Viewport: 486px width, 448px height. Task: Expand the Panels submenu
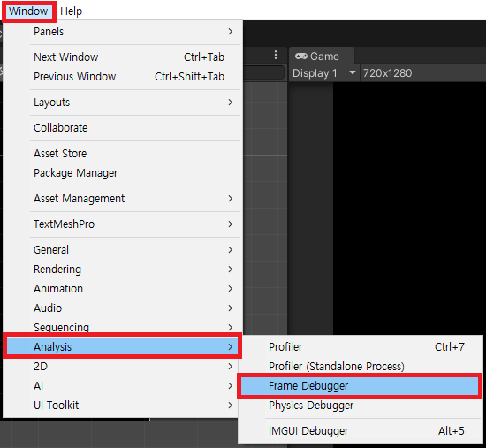point(123,32)
